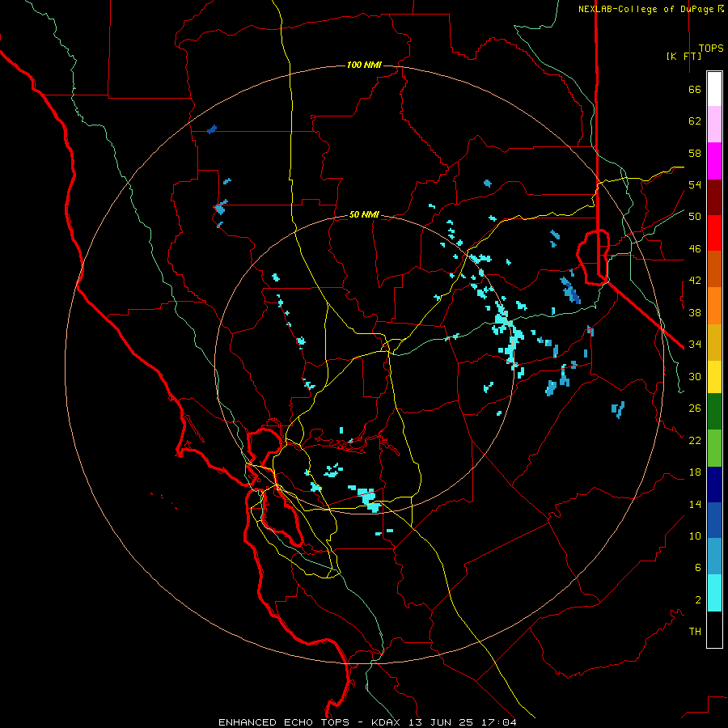Image resolution: width=728 pixels, height=728 pixels.
Task: Click the TOPS legend heading
Action: tap(711, 48)
